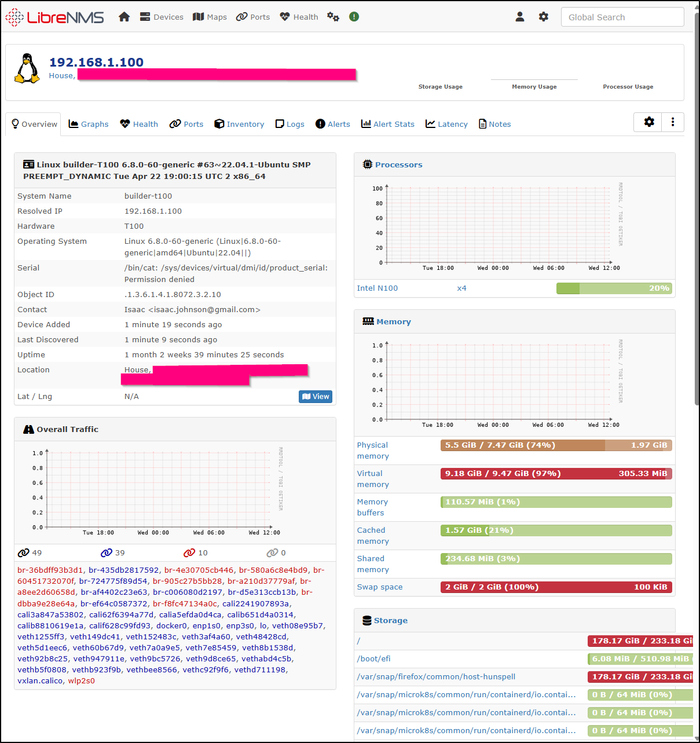Open the Latency tab
The height and width of the screenshot is (743, 700).
point(446,124)
